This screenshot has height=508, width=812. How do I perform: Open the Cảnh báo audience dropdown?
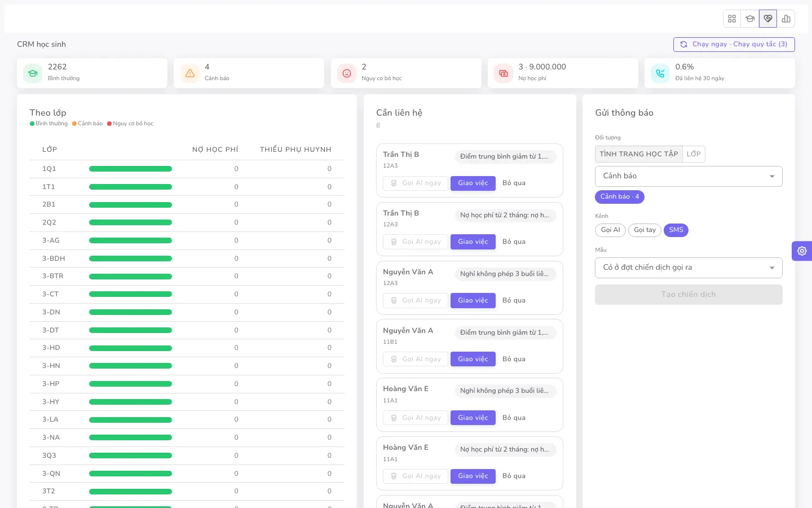689,176
